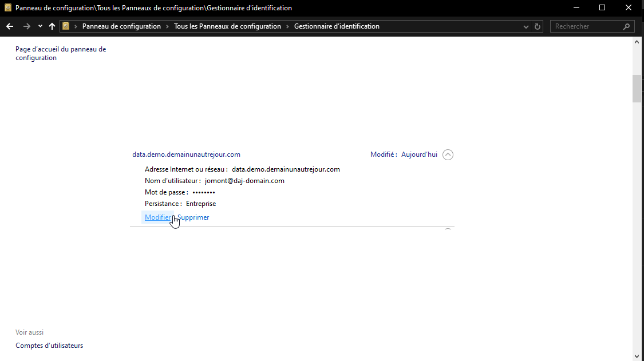This screenshot has width=644, height=361.
Task: Click the magnifier icon in Rechercher box
Action: [626, 26]
